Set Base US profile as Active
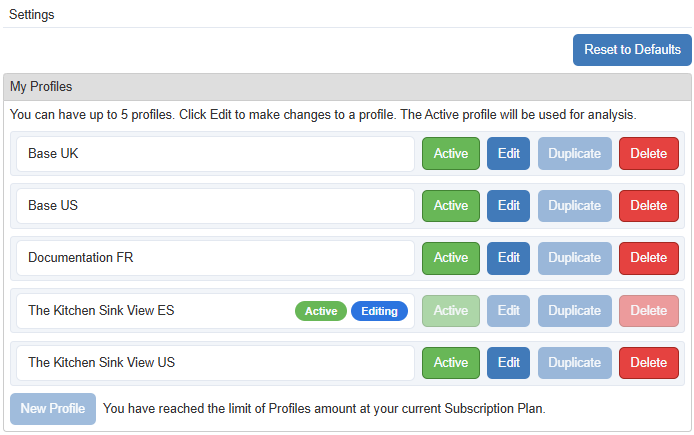 tap(450, 206)
